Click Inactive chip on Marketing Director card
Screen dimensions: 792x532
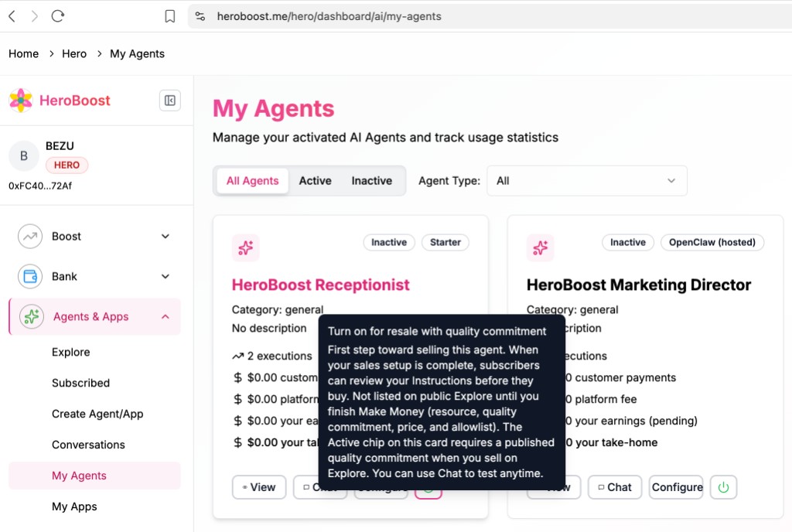(x=628, y=242)
